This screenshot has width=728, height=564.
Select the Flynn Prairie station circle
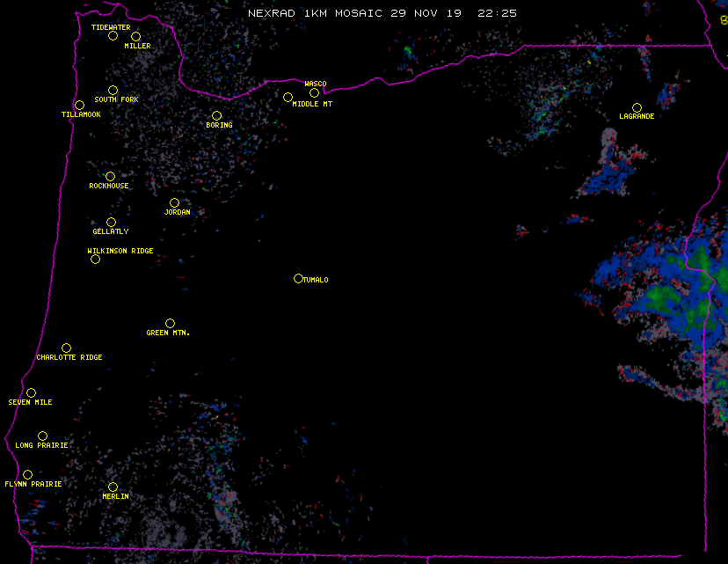point(27,474)
